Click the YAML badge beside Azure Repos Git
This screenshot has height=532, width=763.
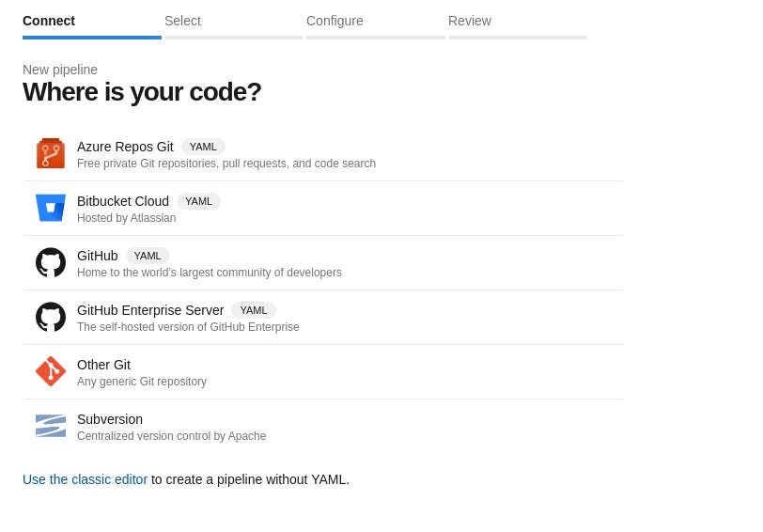[x=203, y=147]
